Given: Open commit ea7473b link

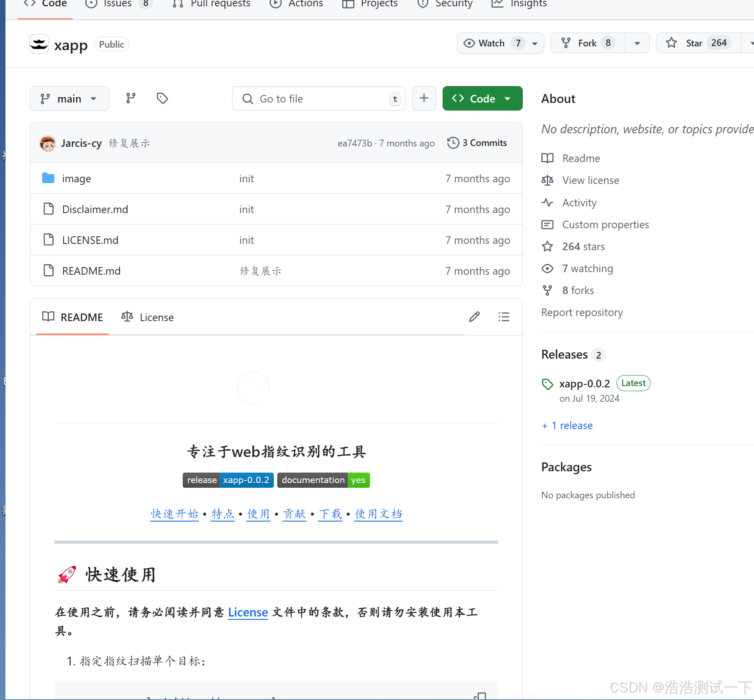Looking at the screenshot, I should [355, 143].
